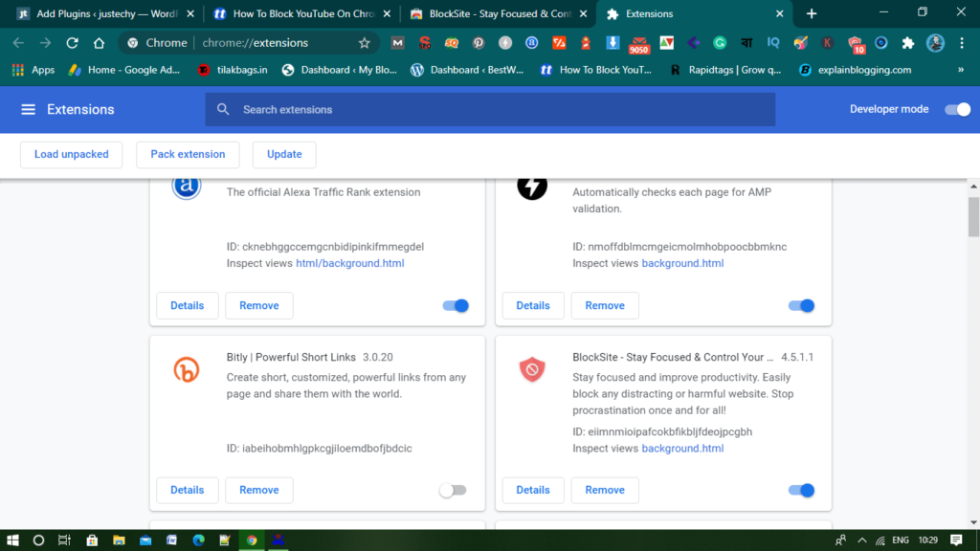Open the Mail app on taskbar
The image size is (980, 551).
pyautogui.click(x=145, y=540)
